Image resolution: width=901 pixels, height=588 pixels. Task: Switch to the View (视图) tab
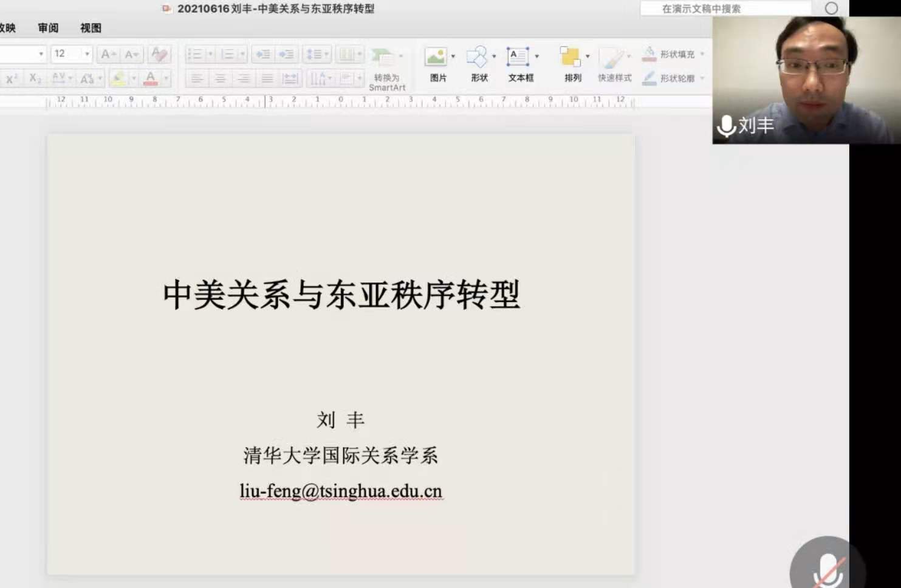(x=91, y=28)
